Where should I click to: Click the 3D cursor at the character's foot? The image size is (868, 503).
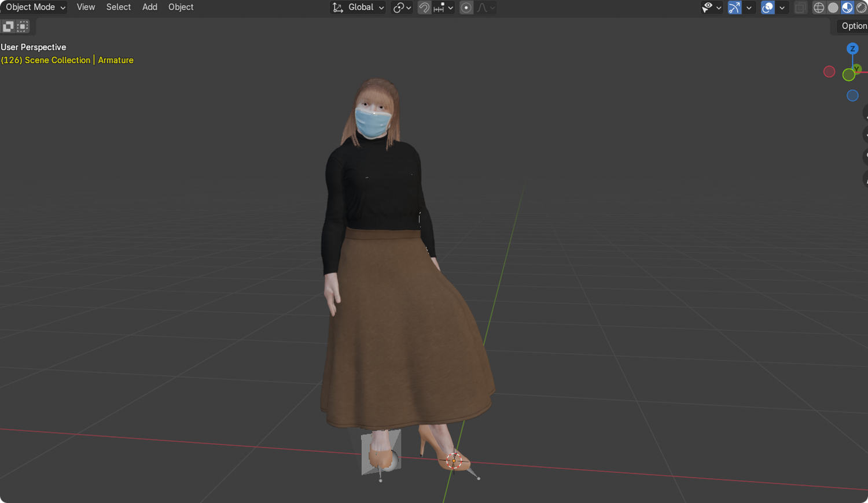[x=454, y=460]
